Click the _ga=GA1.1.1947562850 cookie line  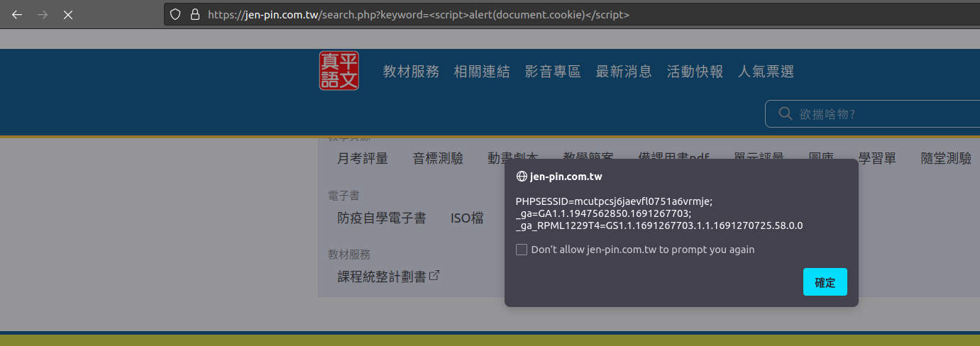point(603,213)
